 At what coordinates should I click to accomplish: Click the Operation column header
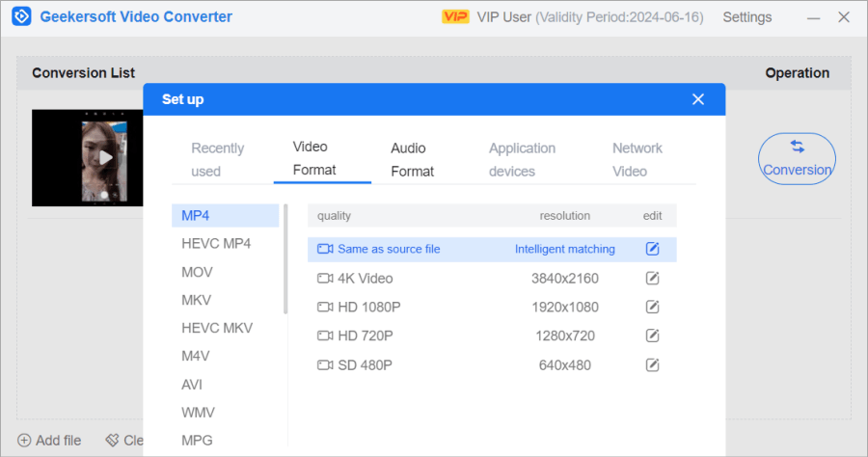pos(798,73)
